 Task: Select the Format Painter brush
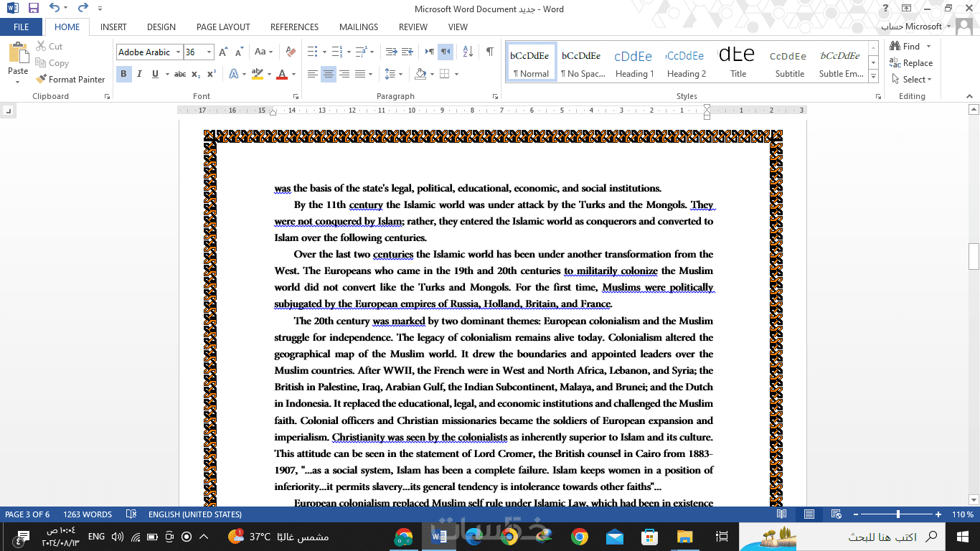(x=70, y=79)
